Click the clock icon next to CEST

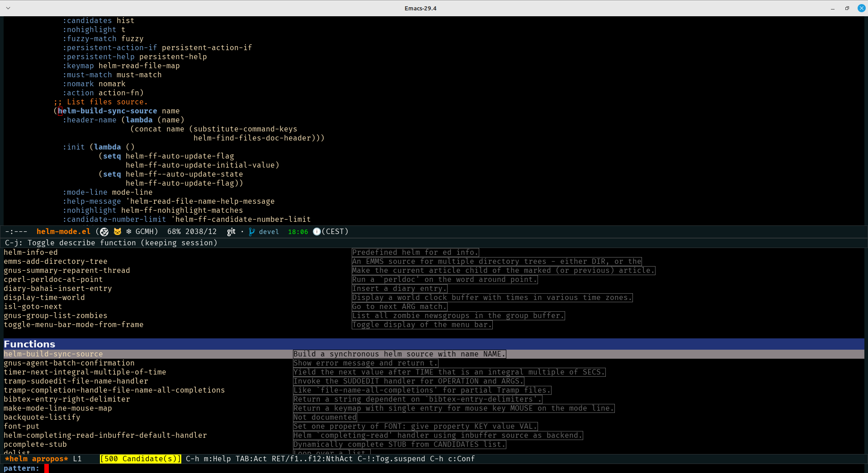[317, 232]
